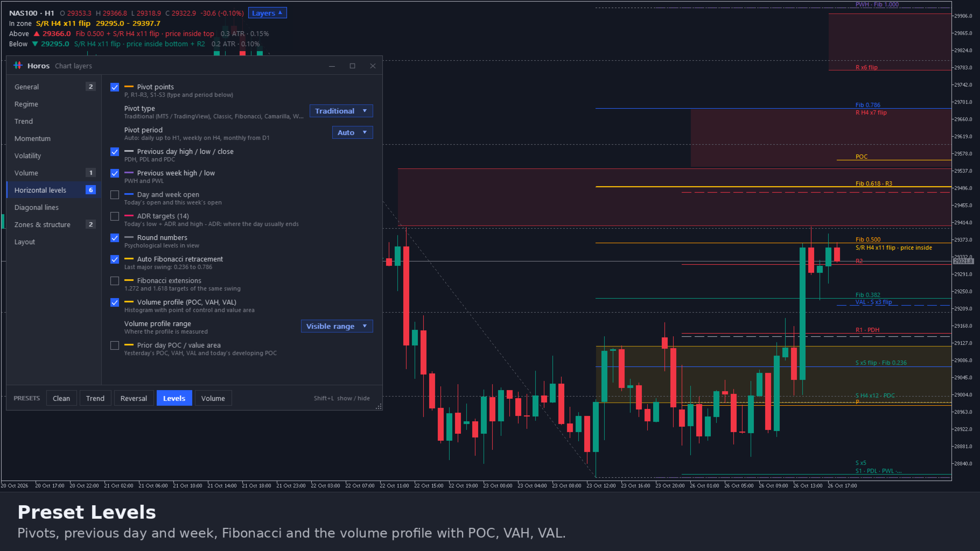Click the General count badge showing 2
980x551 pixels.
(90, 87)
